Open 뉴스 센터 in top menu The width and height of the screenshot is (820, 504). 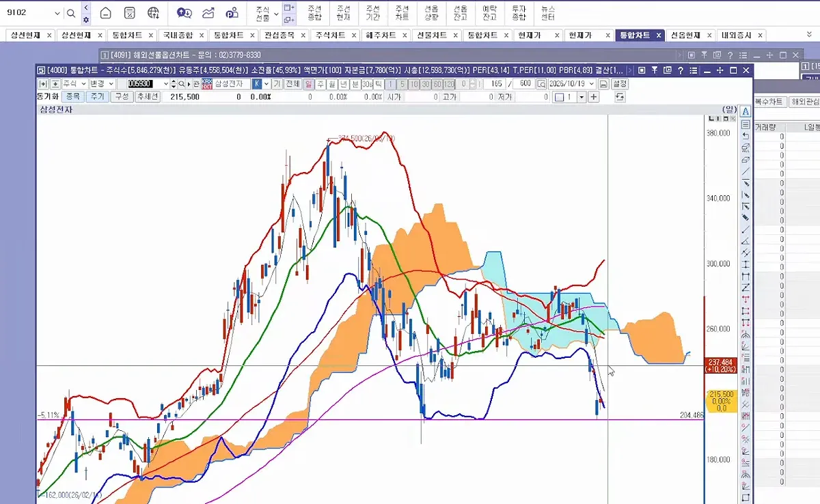548,13
